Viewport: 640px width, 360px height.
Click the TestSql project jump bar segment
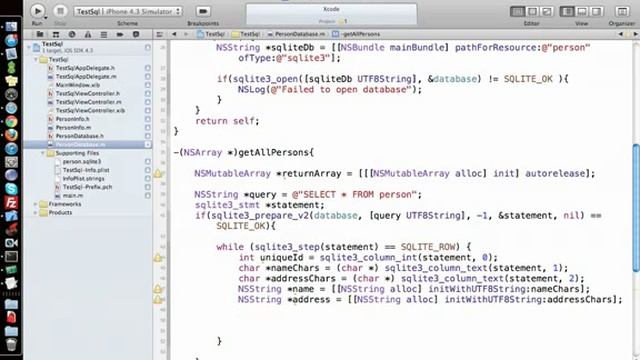coord(211,34)
